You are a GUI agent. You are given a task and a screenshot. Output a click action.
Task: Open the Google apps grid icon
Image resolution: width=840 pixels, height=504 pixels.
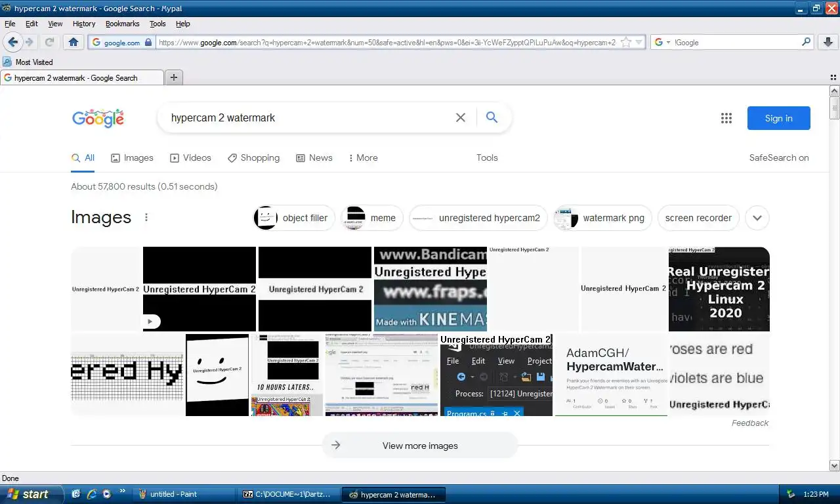pos(726,118)
